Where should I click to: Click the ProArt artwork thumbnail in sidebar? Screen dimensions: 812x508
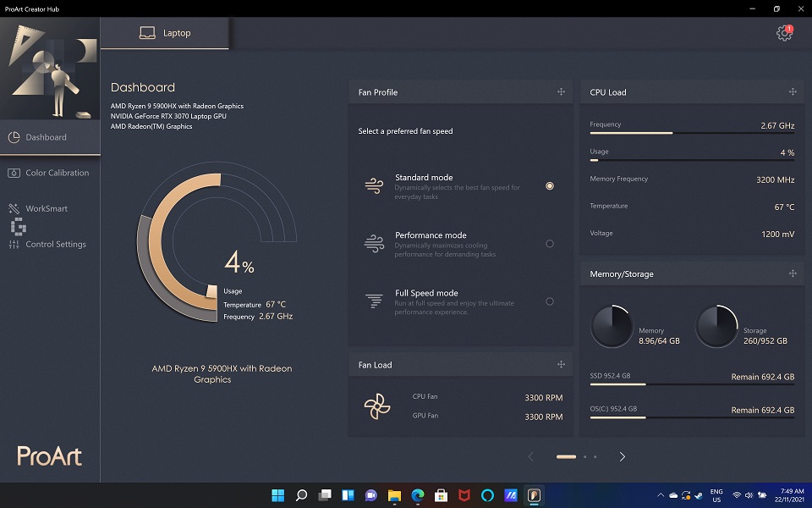[50, 69]
